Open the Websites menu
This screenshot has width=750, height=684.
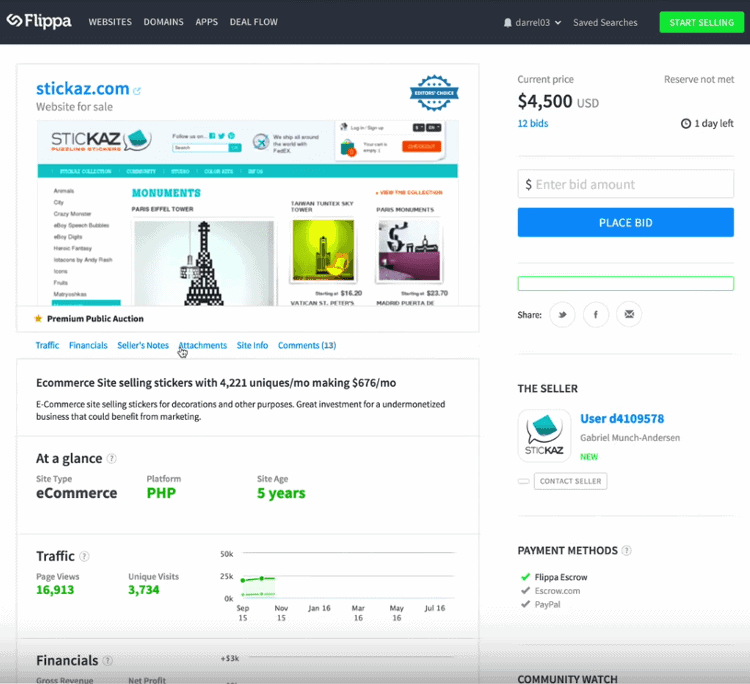(110, 22)
